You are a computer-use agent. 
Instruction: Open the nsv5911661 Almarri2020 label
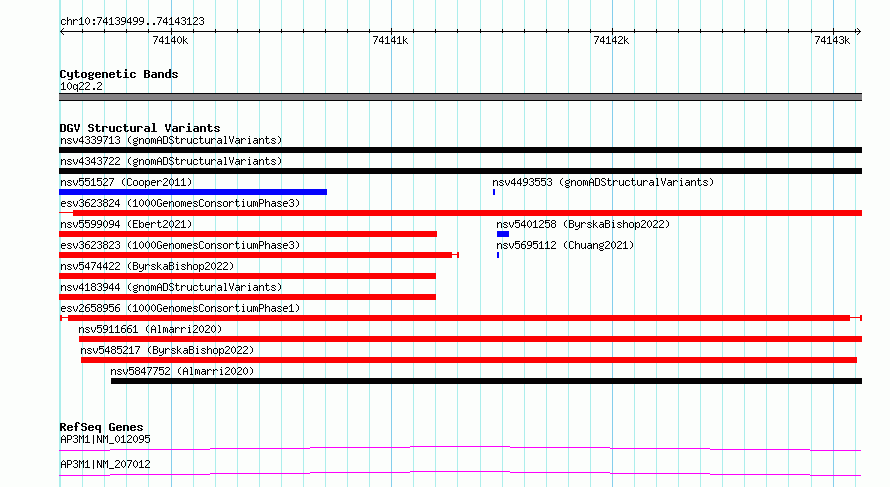pos(150,329)
